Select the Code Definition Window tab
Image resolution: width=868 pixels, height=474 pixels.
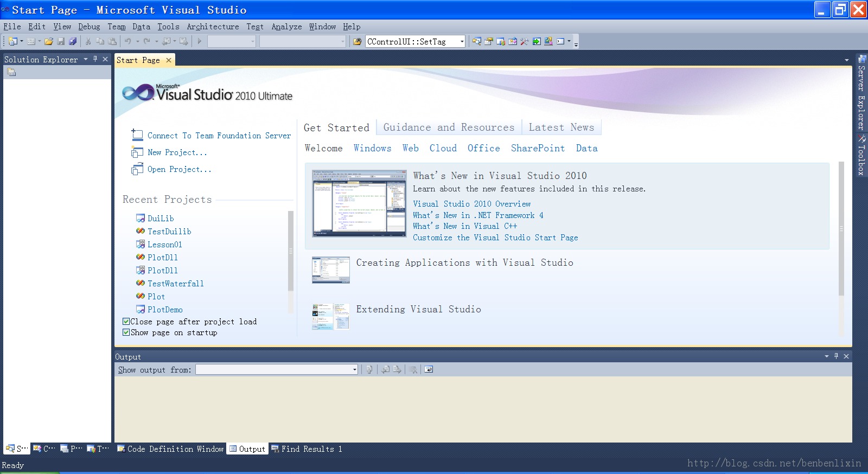tap(170, 449)
